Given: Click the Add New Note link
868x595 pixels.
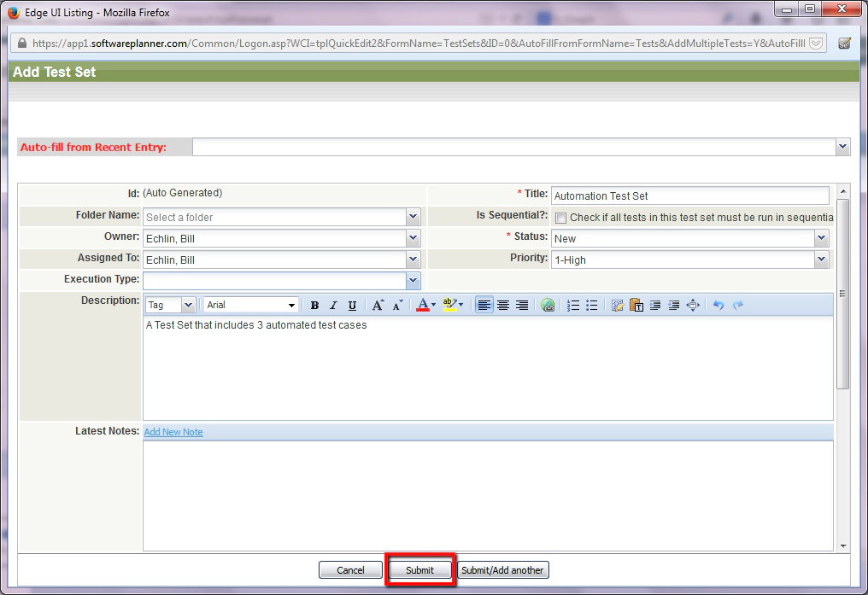Looking at the screenshot, I should pos(173,432).
